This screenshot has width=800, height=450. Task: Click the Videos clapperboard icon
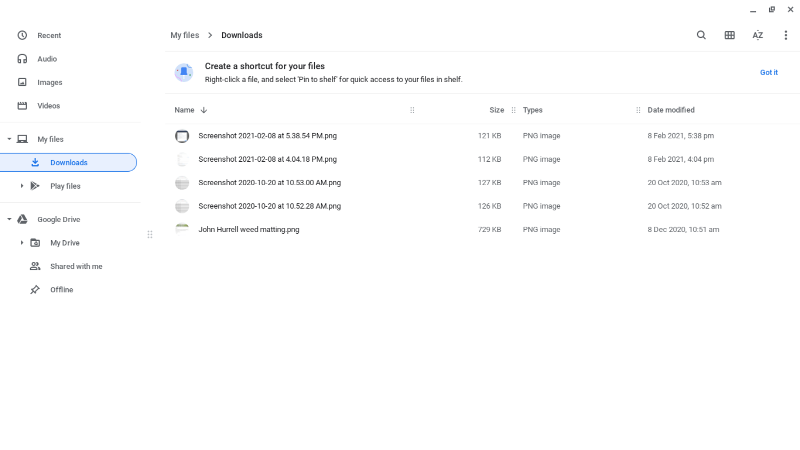[x=22, y=106]
